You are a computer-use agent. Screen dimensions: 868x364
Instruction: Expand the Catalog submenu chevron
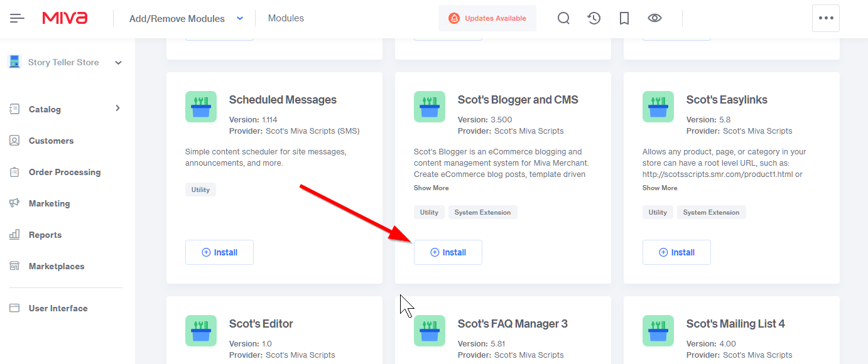pos(117,109)
